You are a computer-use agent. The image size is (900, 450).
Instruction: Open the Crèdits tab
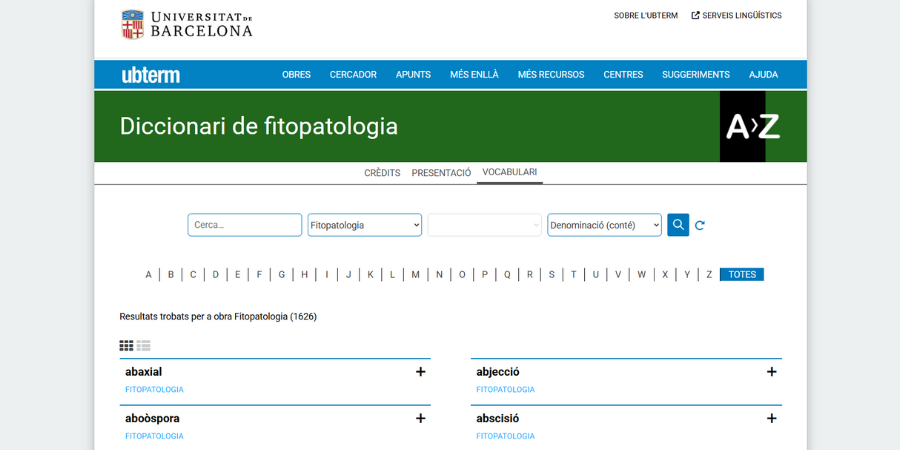tap(382, 173)
